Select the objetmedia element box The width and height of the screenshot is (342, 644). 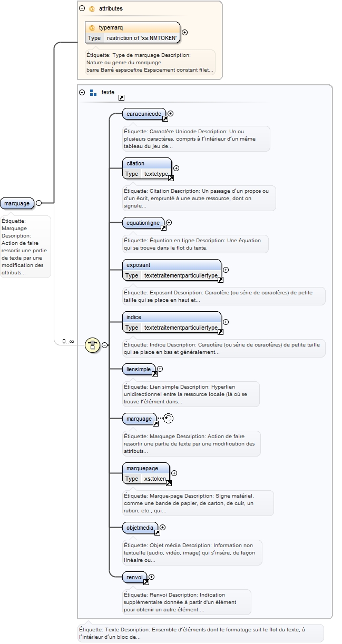click(140, 528)
